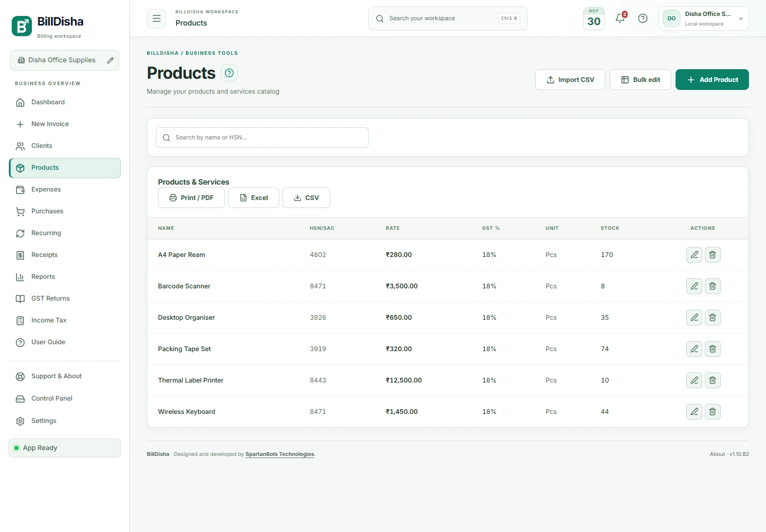Edit the A4 Paper Ream product
The height and width of the screenshot is (532, 766).
[x=694, y=255]
